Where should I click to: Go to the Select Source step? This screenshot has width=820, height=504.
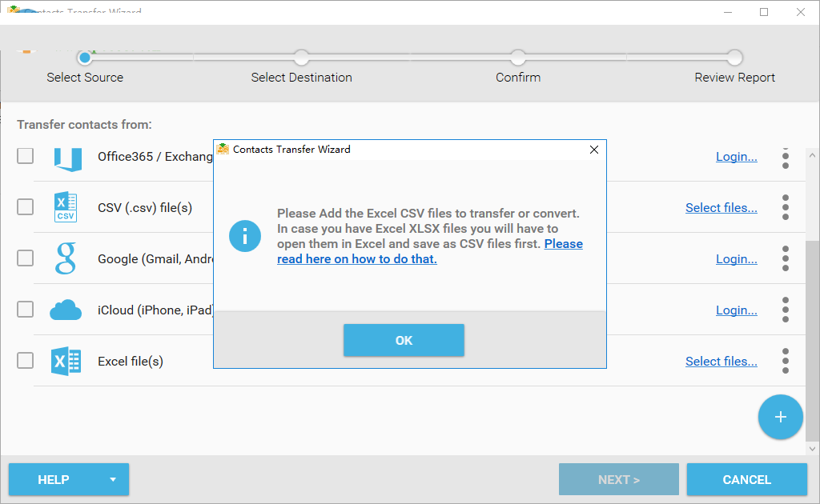85,78
